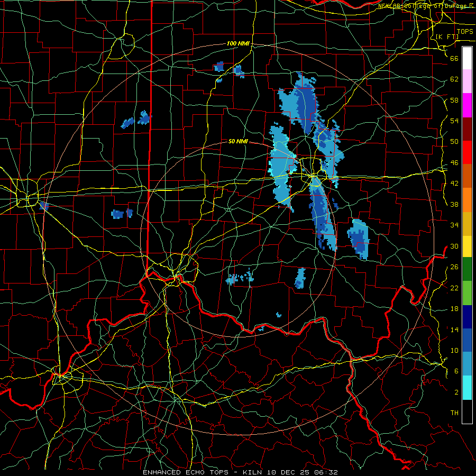Click the '50 NMI' range ring label
This screenshot has height=476, width=476.
pos(238,141)
